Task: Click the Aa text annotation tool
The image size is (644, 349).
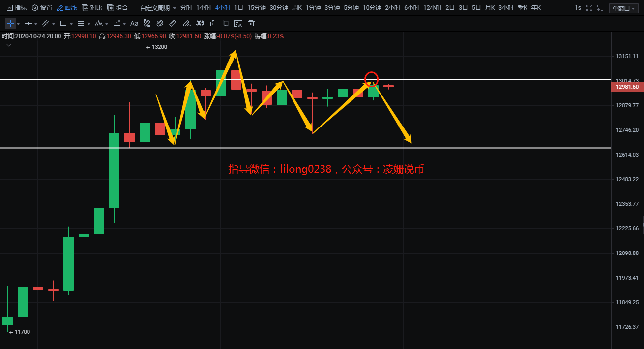Action: pos(134,23)
